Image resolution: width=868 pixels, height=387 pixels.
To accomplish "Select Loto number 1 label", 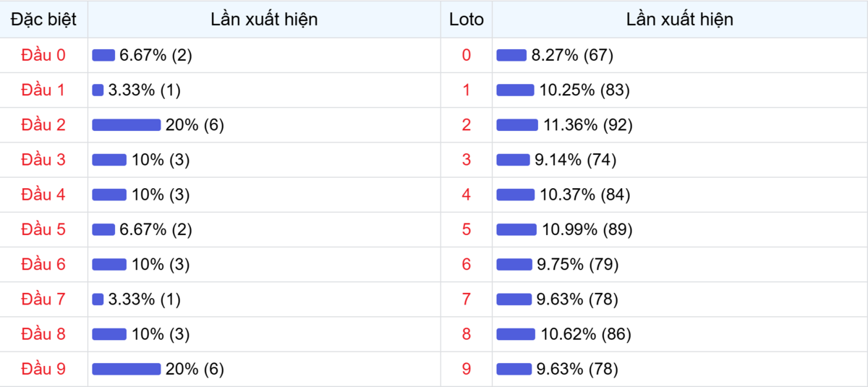I will pos(467,90).
